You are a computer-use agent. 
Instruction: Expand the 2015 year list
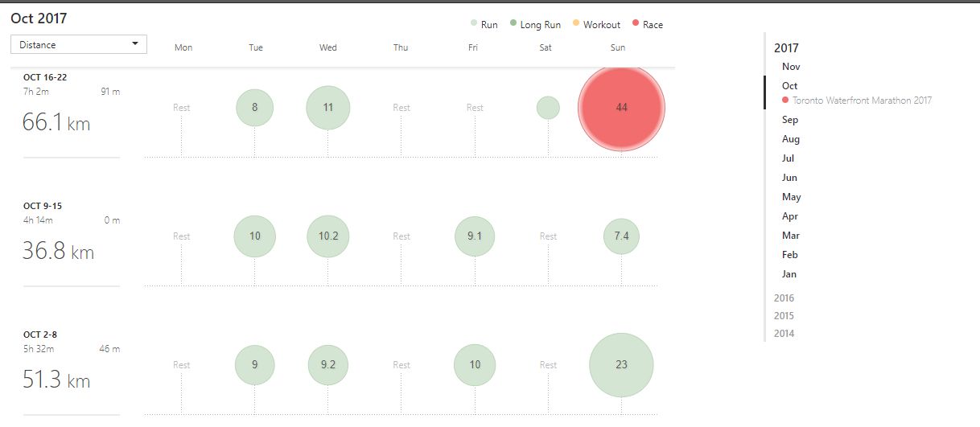click(784, 316)
